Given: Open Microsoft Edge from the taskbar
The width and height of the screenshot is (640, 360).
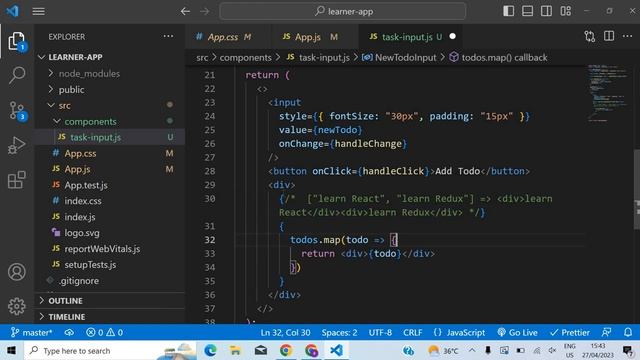Looking at the screenshot, I should coord(210,351).
